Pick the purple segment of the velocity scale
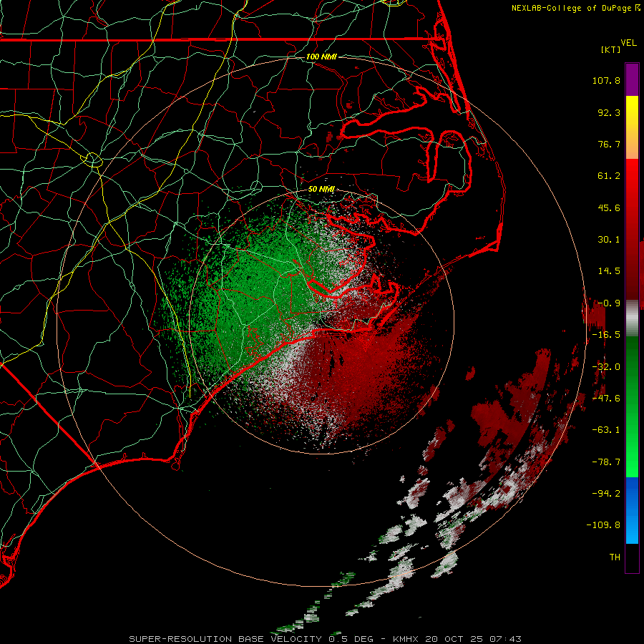Screen dimensions: 644x644 (632, 79)
